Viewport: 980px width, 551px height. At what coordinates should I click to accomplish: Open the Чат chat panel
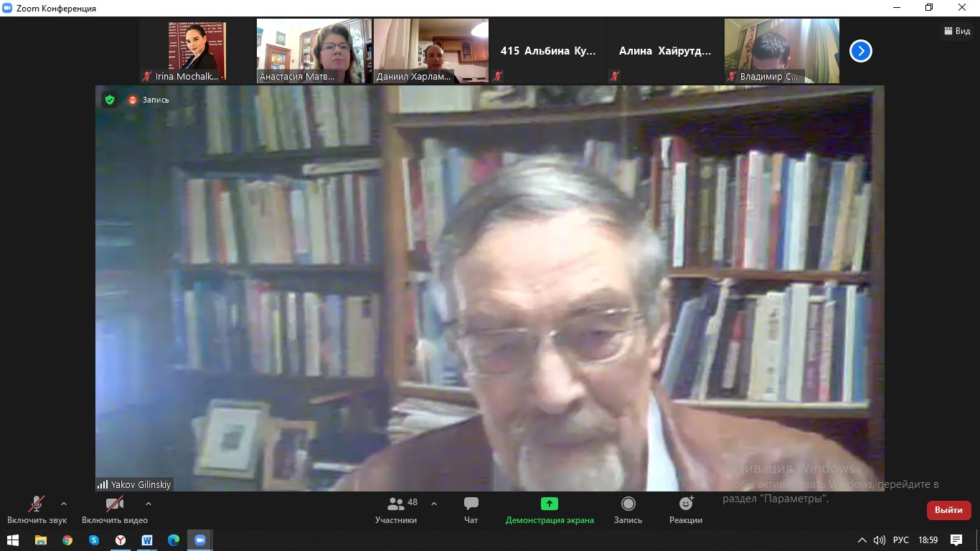click(x=471, y=510)
